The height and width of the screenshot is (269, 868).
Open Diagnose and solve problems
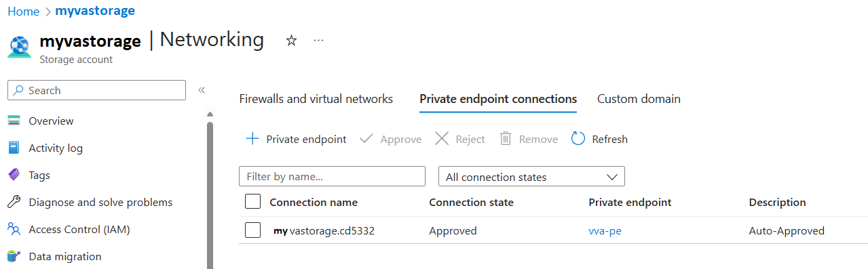coord(100,203)
